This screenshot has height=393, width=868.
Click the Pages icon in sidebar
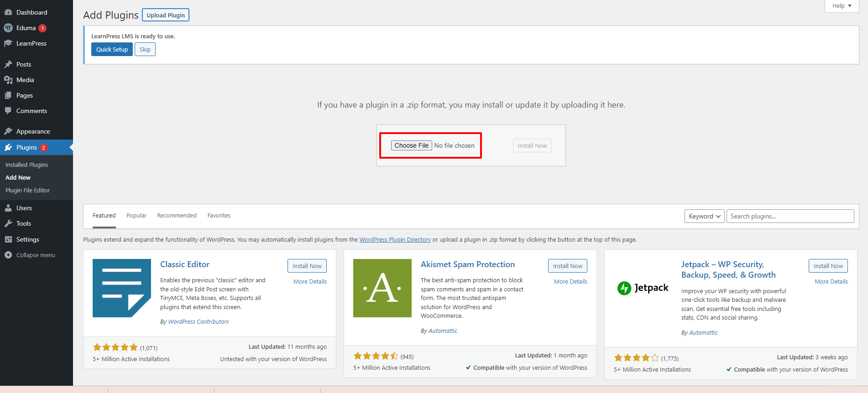[8, 95]
